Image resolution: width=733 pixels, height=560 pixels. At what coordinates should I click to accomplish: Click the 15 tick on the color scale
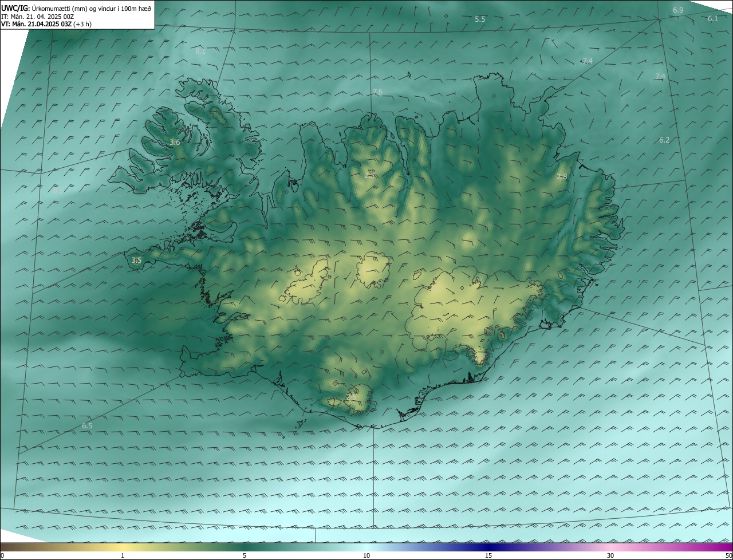pos(488,555)
